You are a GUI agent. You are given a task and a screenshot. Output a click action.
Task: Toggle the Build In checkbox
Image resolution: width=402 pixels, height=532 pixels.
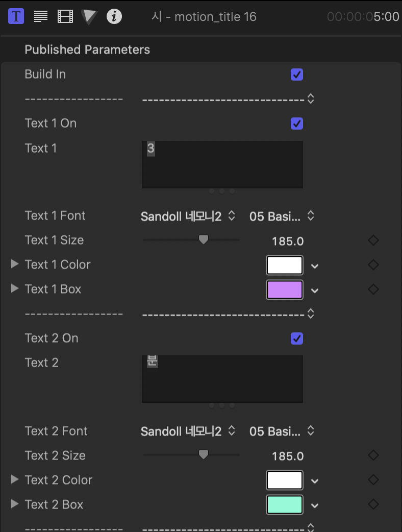click(x=296, y=75)
